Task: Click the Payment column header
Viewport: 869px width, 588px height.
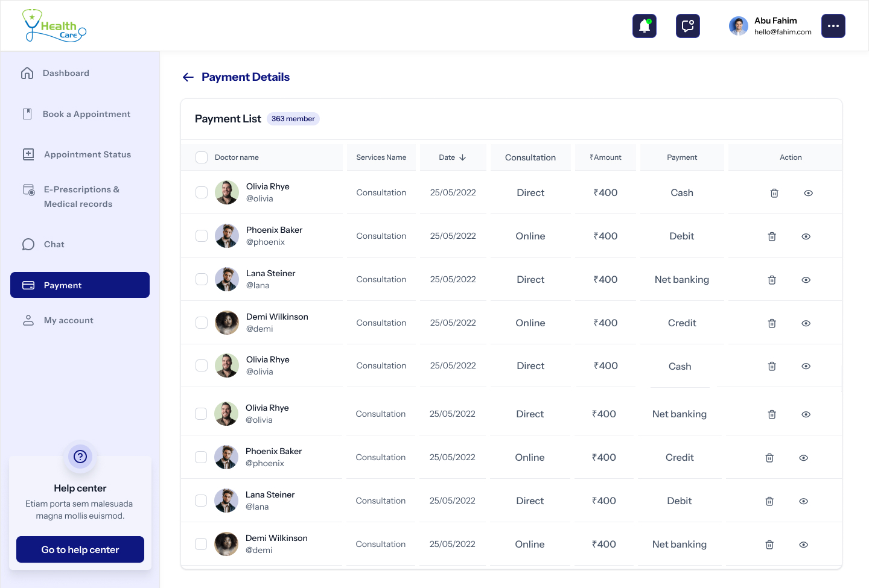Action: click(x=682, y=157)
